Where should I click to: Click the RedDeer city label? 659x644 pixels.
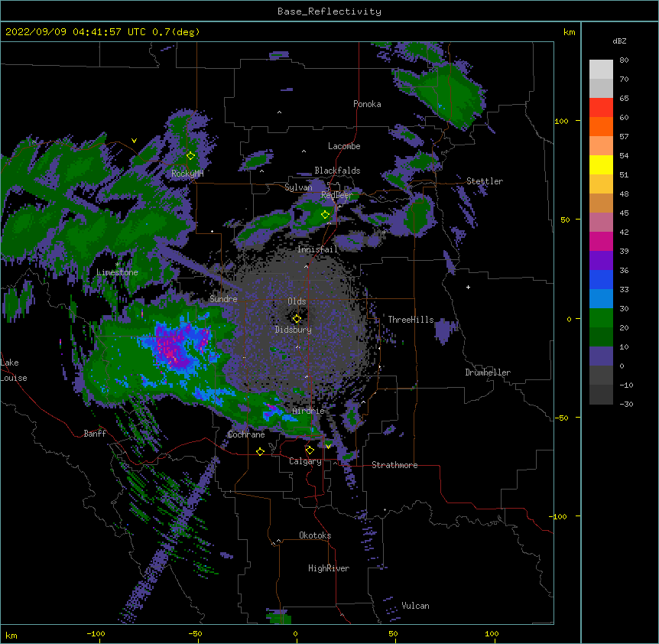[337, 195]
